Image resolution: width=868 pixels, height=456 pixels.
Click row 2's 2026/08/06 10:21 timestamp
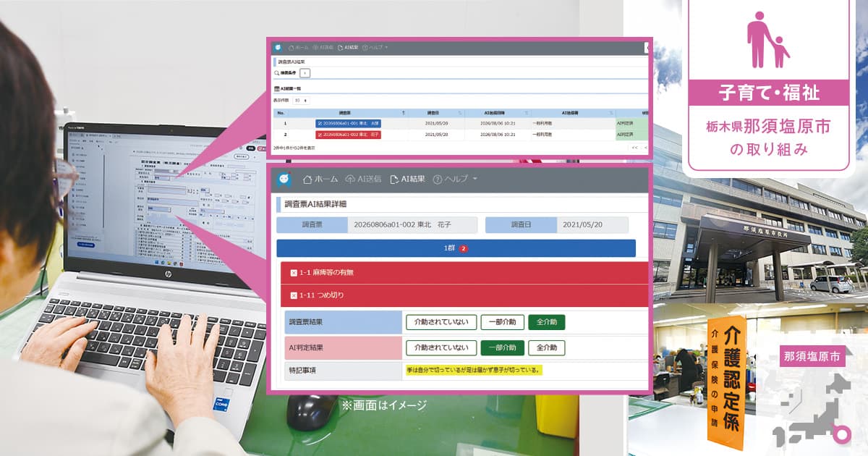tap(498, 135)
